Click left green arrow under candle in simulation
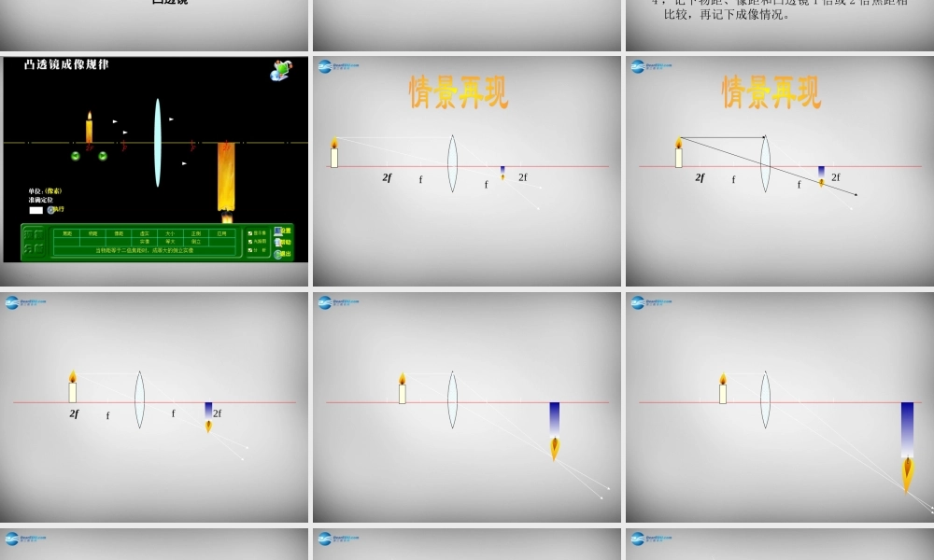 coord(75,156)
